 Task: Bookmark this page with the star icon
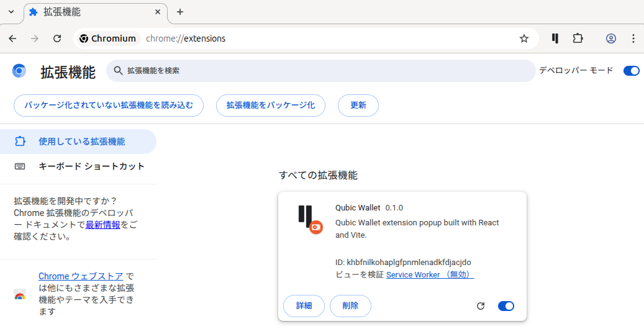(x=524, y=38)
